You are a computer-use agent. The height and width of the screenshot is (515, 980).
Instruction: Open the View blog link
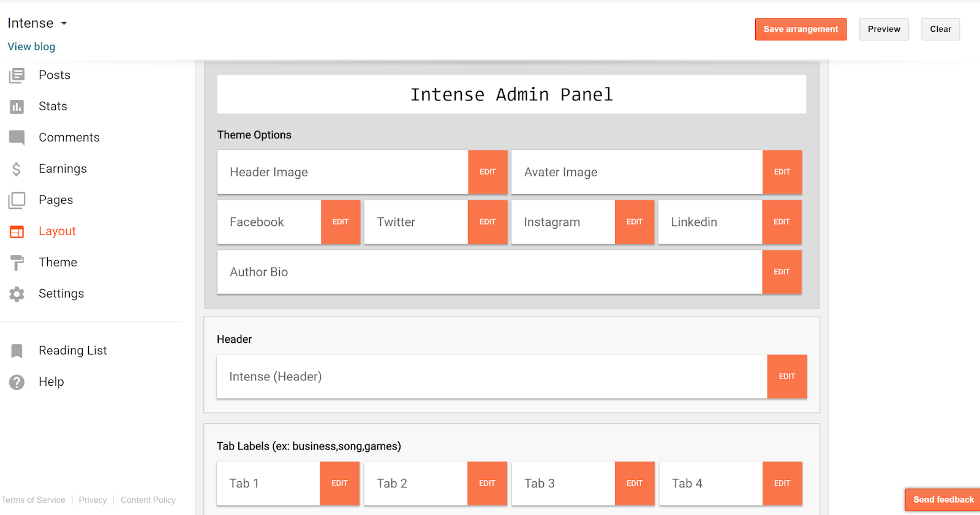(31, 47)
